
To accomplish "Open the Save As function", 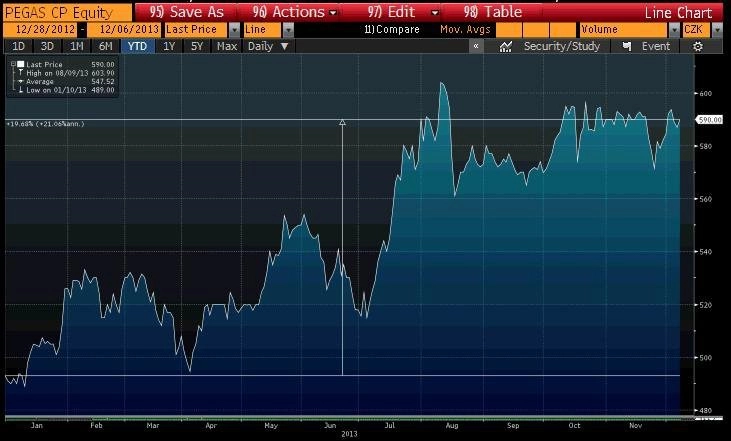I will pos(186,12).
